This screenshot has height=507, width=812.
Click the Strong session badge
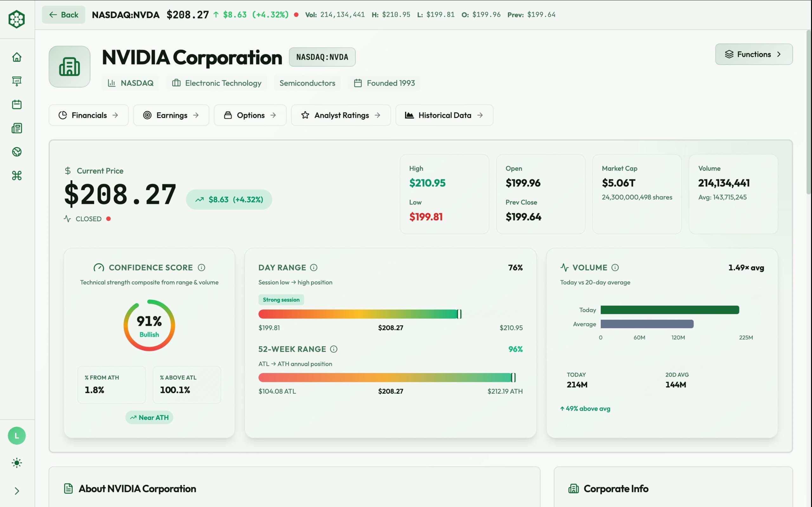(x=281, y=300)
